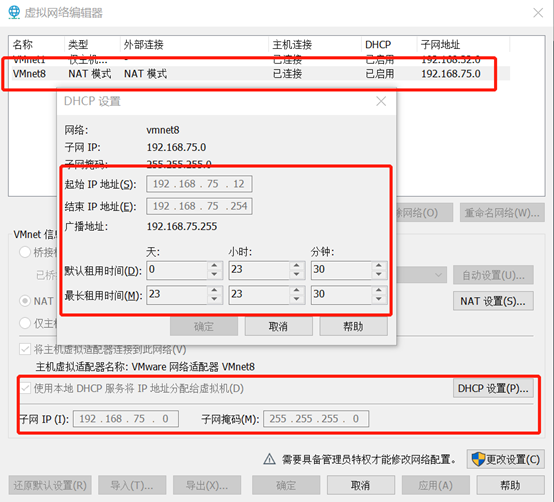The height and width of the screenshot is (502, 554).
Task: Click the 还原默认设置(R) button
Action: 50,485
